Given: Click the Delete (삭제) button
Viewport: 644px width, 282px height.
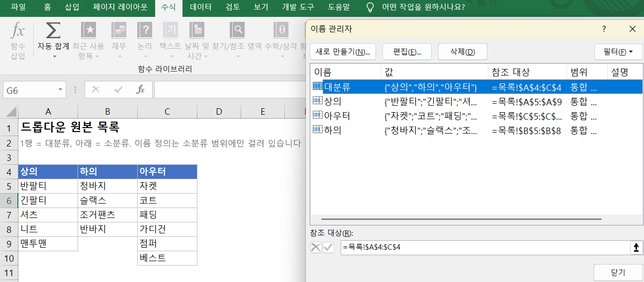Looking at the screenshot, I should [462, 52].
